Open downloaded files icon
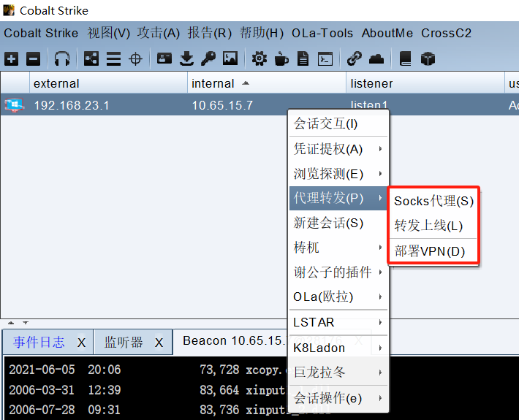This screenshot has height=420, width=519. [186, 59]
